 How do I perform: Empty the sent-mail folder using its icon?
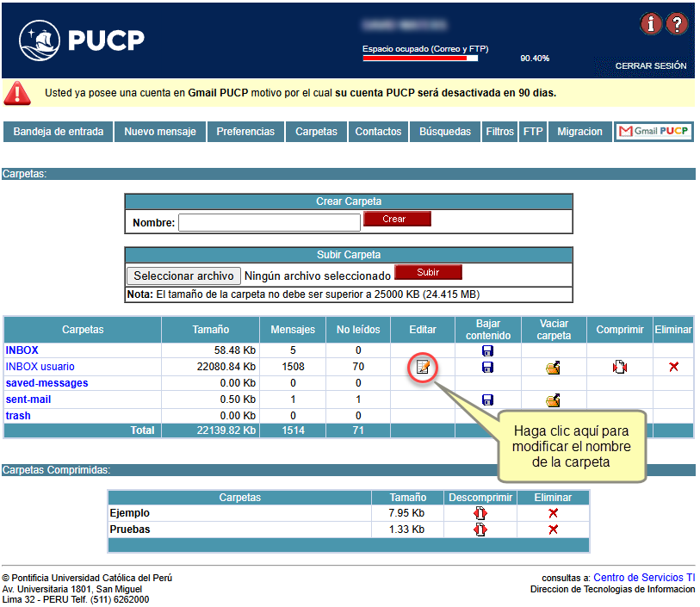(x=553, y=400)
